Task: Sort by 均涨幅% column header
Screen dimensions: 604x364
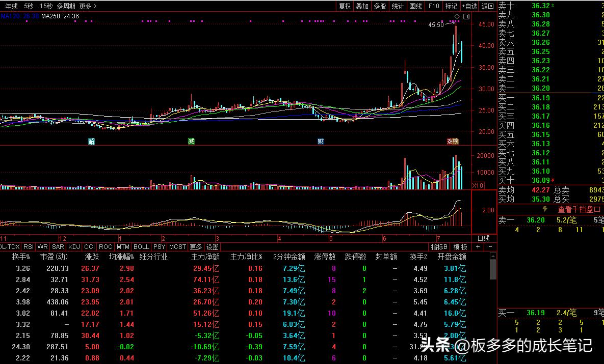Action: tap(122, 257)
